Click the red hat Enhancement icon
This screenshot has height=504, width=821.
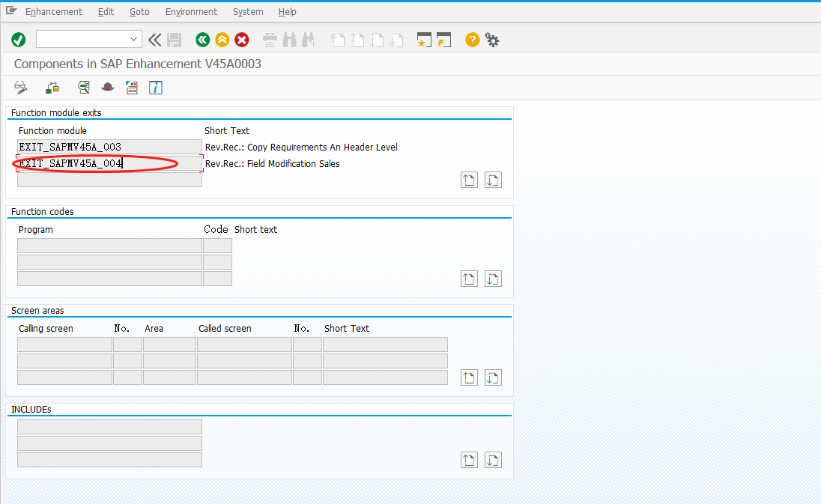click(x=107, y=87)
